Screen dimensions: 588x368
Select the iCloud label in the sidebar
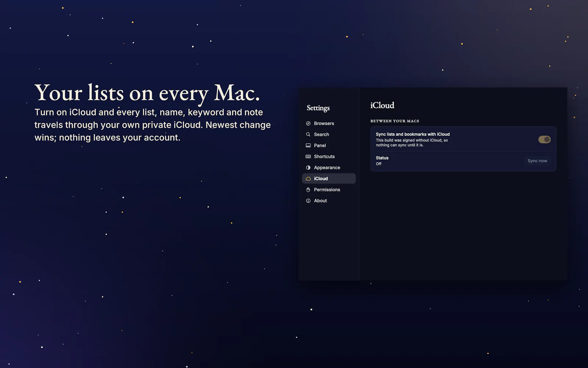coord(321,178)
